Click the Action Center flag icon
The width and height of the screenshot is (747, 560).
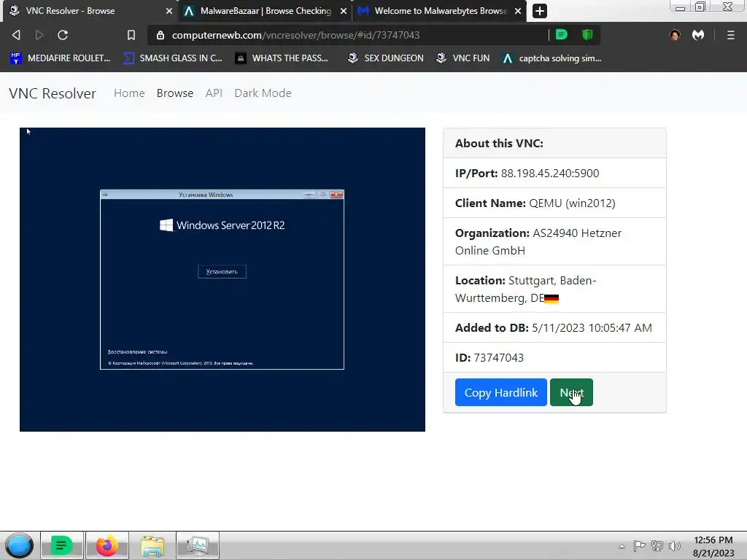click(639, 545)
